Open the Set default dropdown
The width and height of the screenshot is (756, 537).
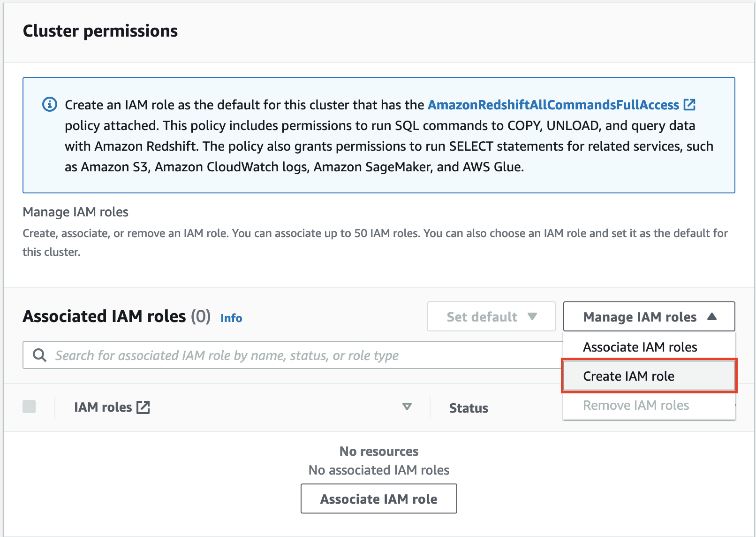(491, 317)
